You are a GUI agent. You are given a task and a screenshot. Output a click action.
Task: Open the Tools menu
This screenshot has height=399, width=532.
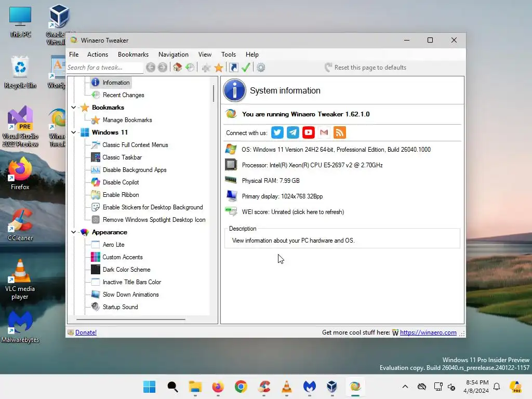point(229,54)
